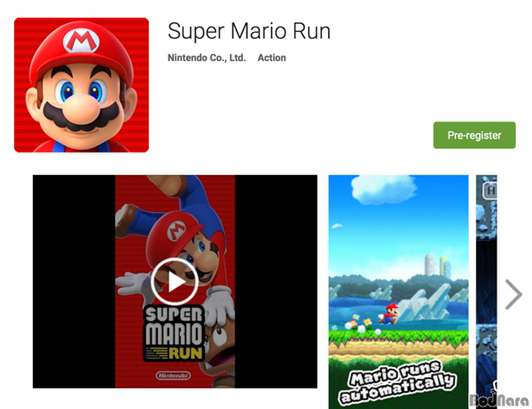532x409 pixels.
Task: Click the running Mario sprite in the screenshot
Action: [x=388, y=314]
